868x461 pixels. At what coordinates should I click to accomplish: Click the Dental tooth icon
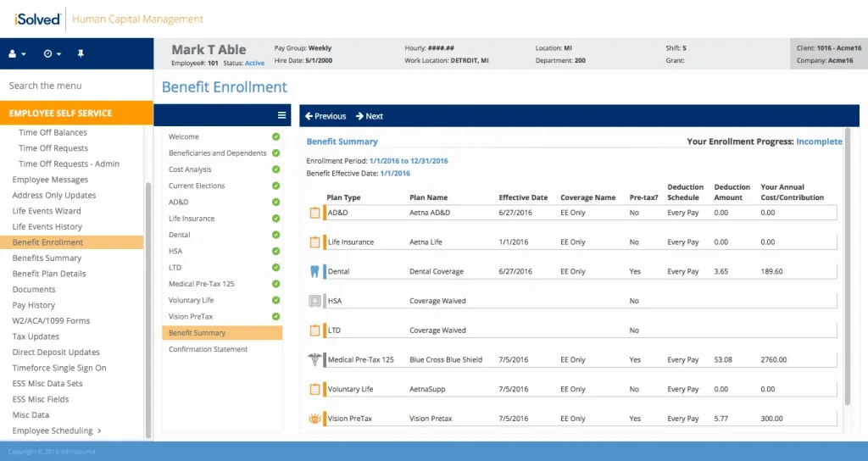pyautogui.click(x=314, y=271)
